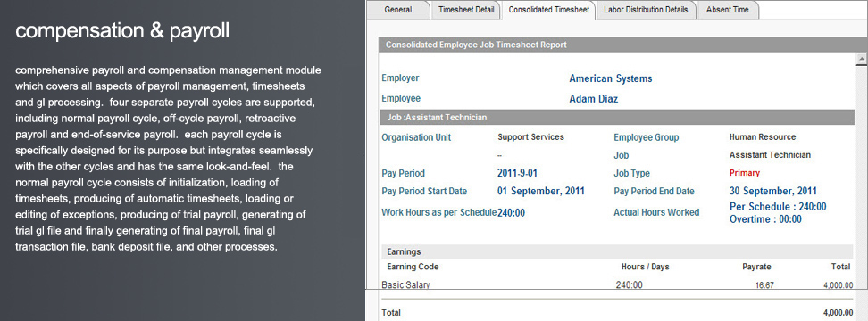Click the Hours / Days column header
The width and height of the screenshot is (868, 321).
(645, 267)
